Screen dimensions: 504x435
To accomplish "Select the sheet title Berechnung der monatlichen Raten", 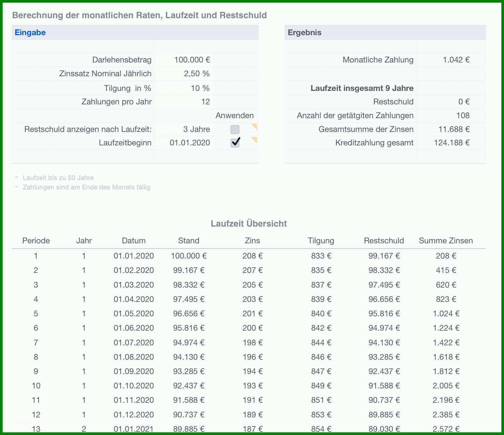I will (x=139, y=15).
